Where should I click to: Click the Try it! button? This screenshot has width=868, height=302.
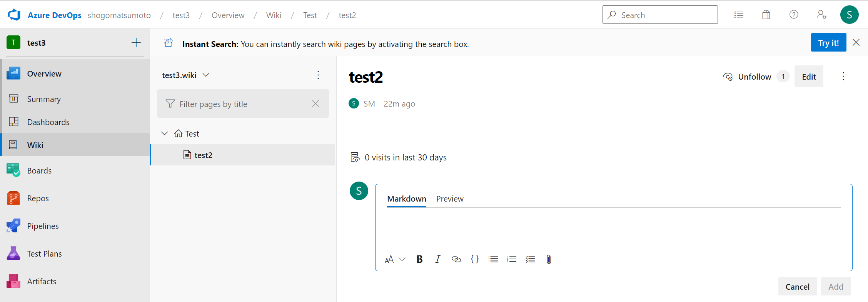coord(828,43)
